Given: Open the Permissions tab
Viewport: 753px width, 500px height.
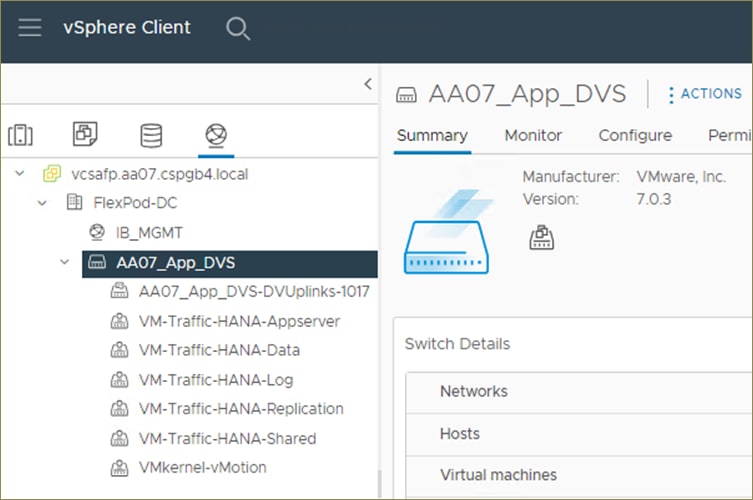Looking at the screenshot, I should coord(730,136).
